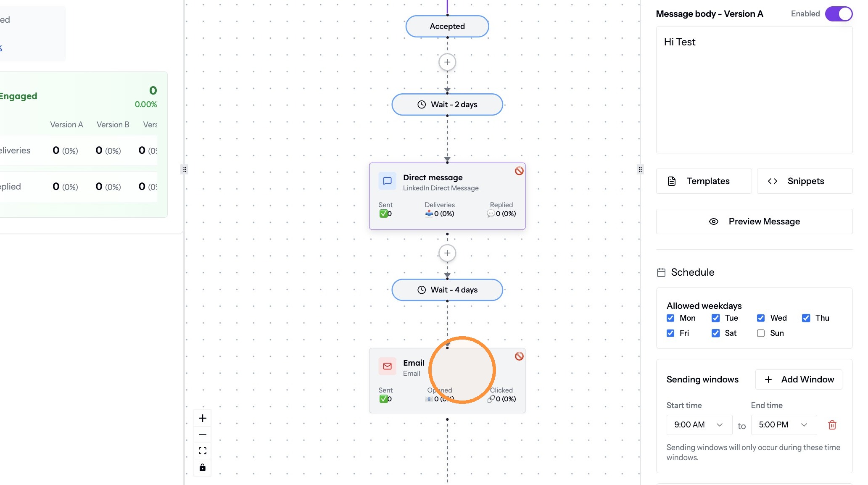Click the clock icon in Wait - 2 days
This screenshot has width=868, height=485.
[422, 105]
